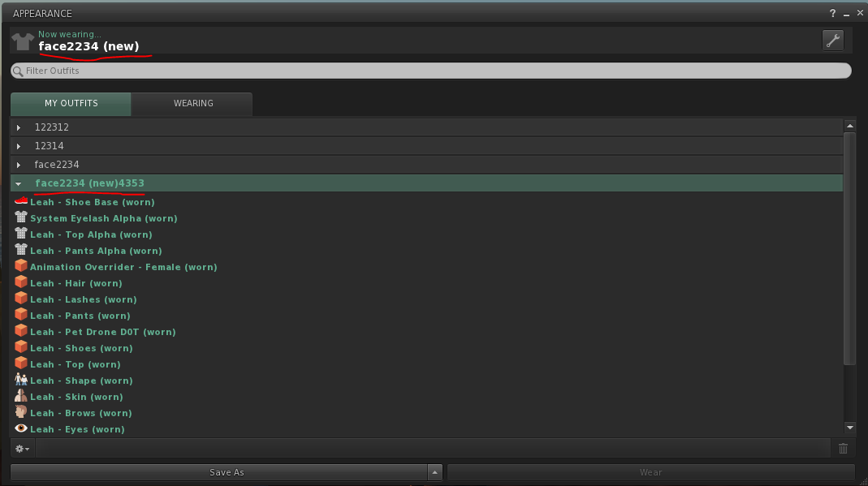Click the Wear button
Viewport: 868px width, 486px height.
pos(650,471)
